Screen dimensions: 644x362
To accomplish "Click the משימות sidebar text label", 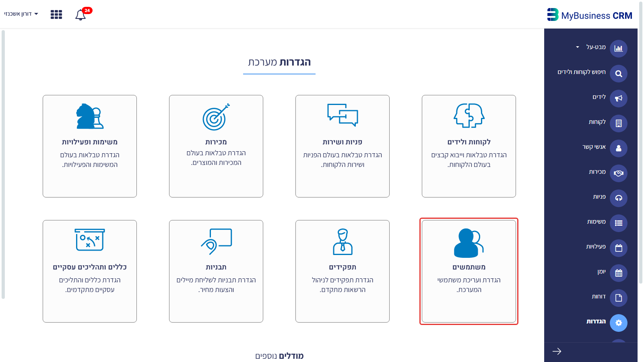I will click(597, 222).
